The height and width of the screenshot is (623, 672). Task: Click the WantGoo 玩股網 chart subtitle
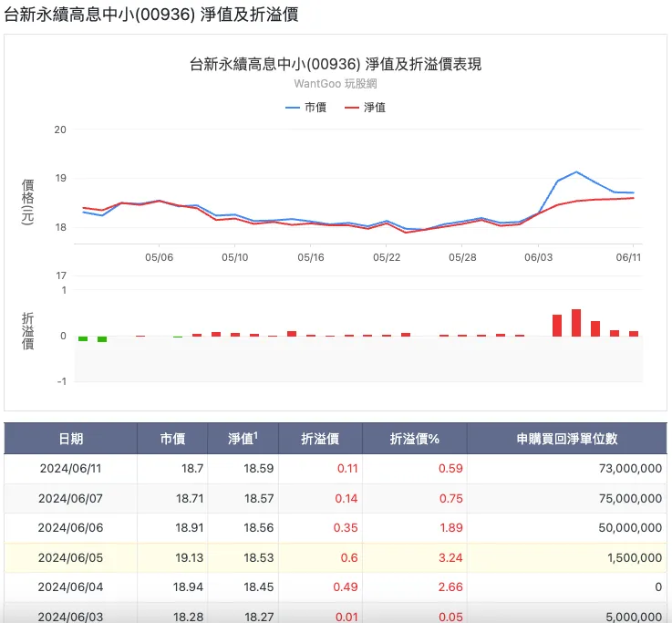click(x=336, y=84)
